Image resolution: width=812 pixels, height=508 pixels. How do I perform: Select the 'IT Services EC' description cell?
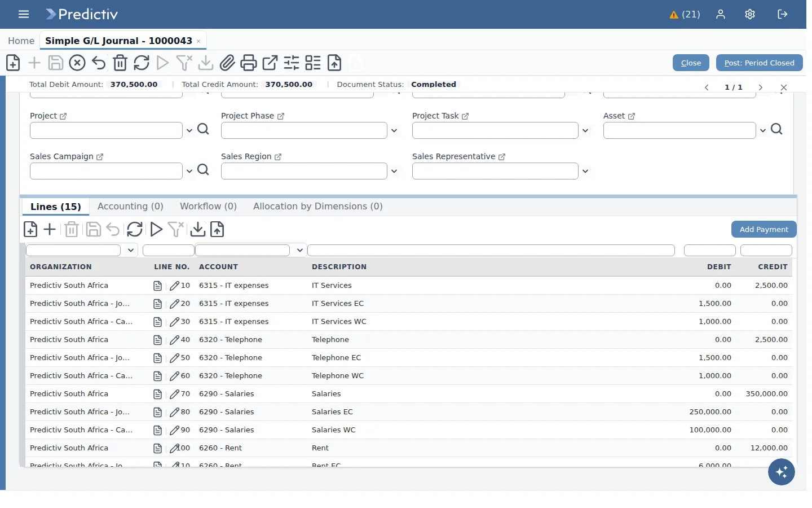[338, 304]
